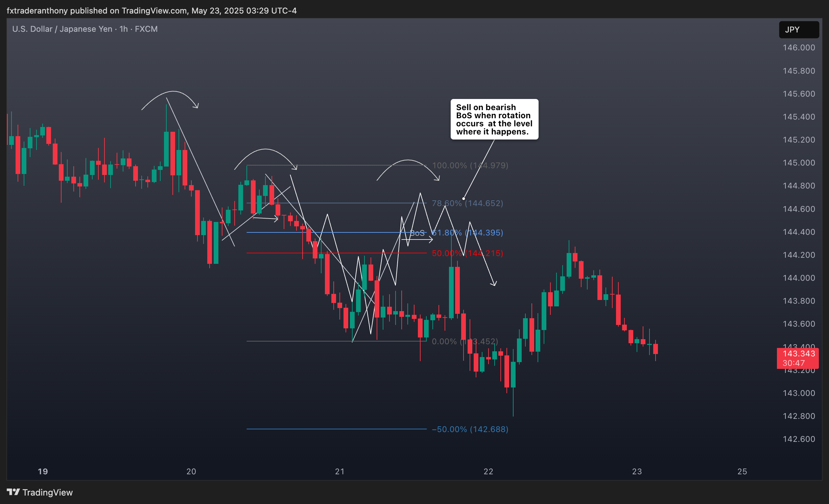Image resolution: width=829 pixels, height=504 pixels.
Task: Click date label 22 on time axis
Action: (489, 472)
